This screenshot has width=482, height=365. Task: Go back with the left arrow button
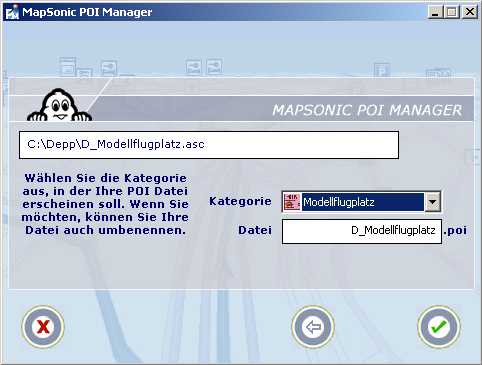[313, 327]
